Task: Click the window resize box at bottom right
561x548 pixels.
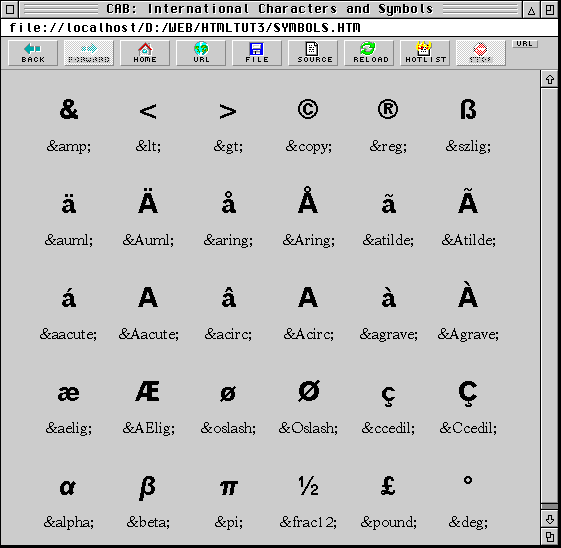Action: (550, 537)
